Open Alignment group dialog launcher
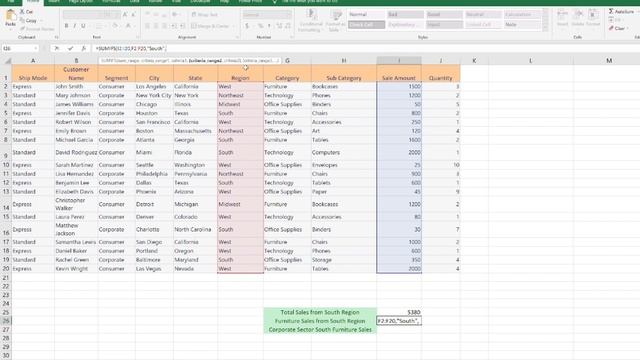Image resolution: width=640 pixels, height=360 pixels. (237, 37)
